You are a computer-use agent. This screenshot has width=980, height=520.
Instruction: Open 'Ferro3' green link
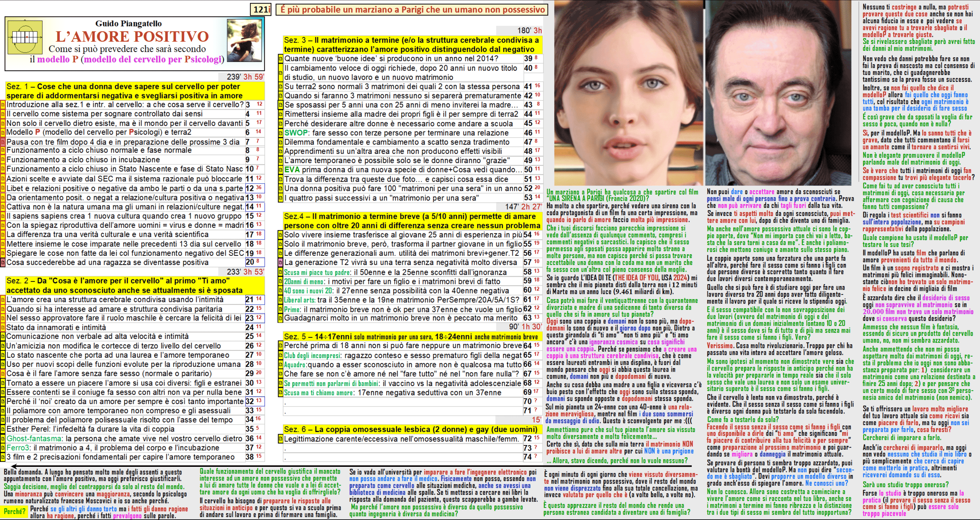[18, 448]
